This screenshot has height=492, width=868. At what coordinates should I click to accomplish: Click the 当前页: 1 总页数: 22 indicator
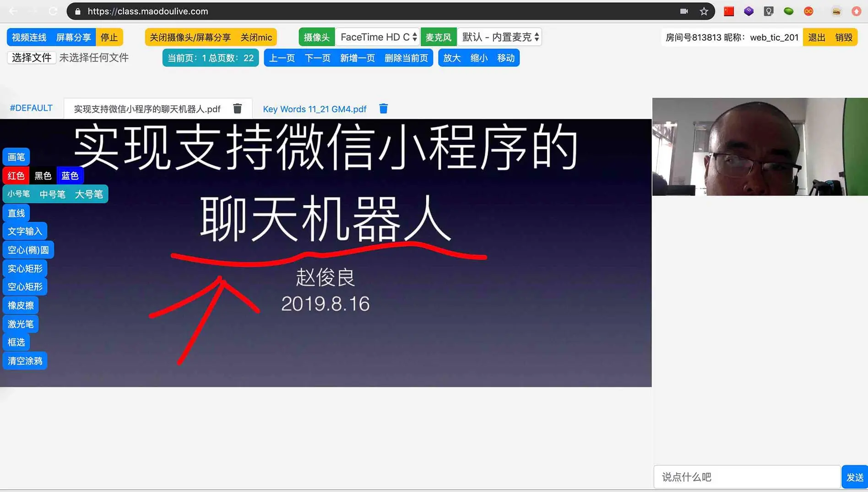point(211,58)
